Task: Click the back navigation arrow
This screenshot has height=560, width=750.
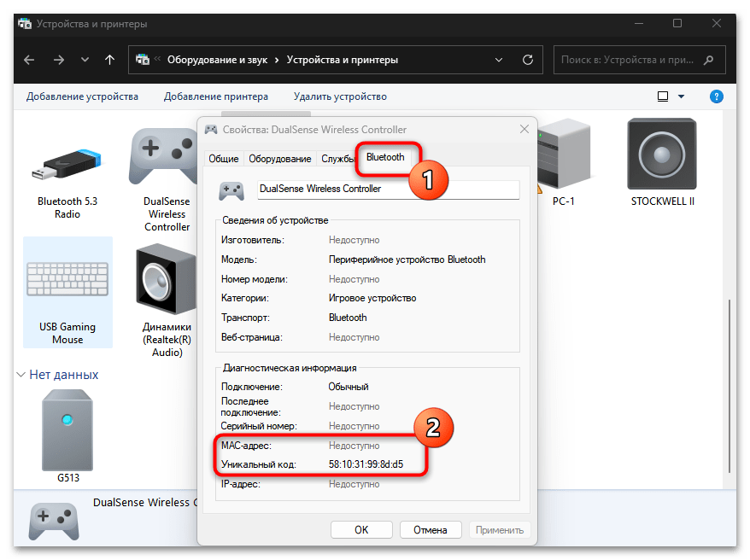Action: tap(29, 60)
